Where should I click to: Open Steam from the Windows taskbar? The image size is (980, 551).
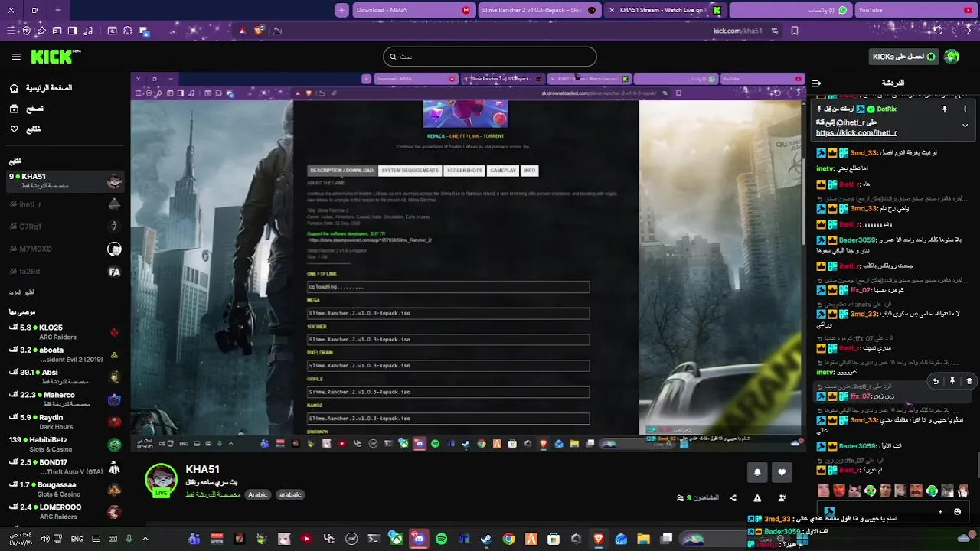[486, 539]
